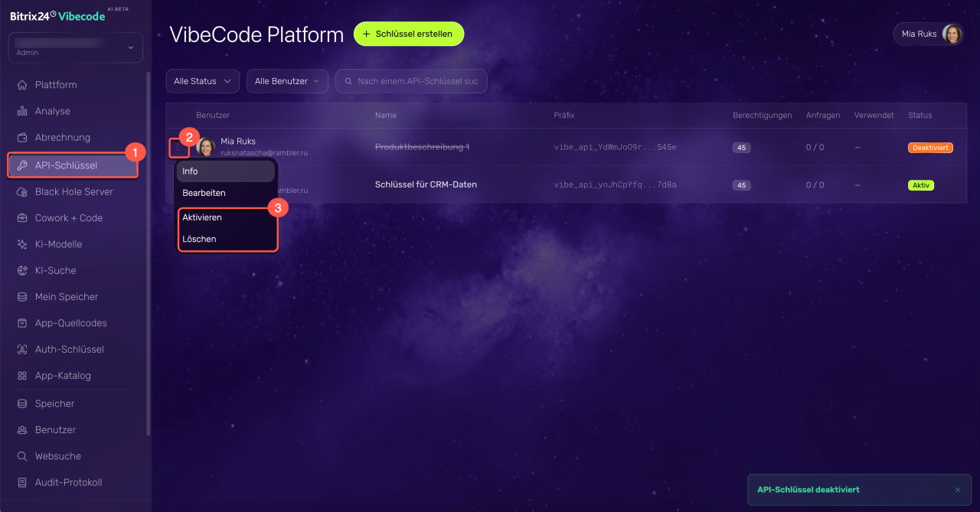This screenshot has height=512, width=980.
Task: Open the Mia Ruks profile button
Action: click(x=929, y=34)
